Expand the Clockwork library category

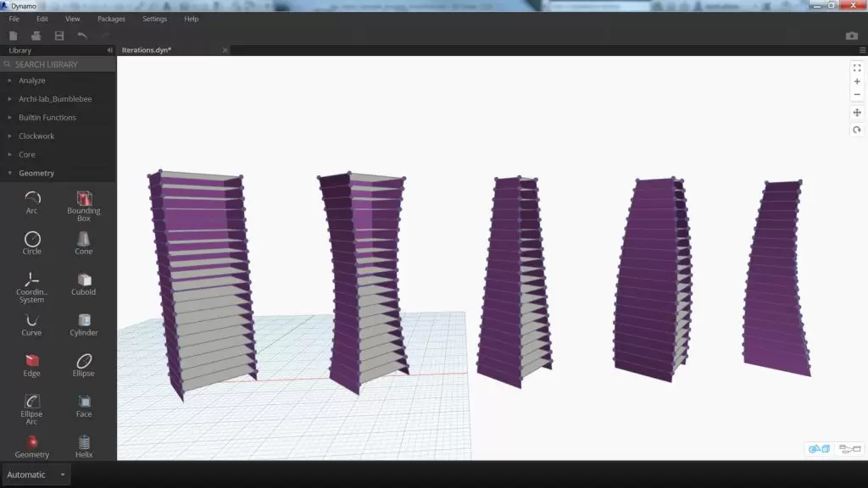click(36, 136)
